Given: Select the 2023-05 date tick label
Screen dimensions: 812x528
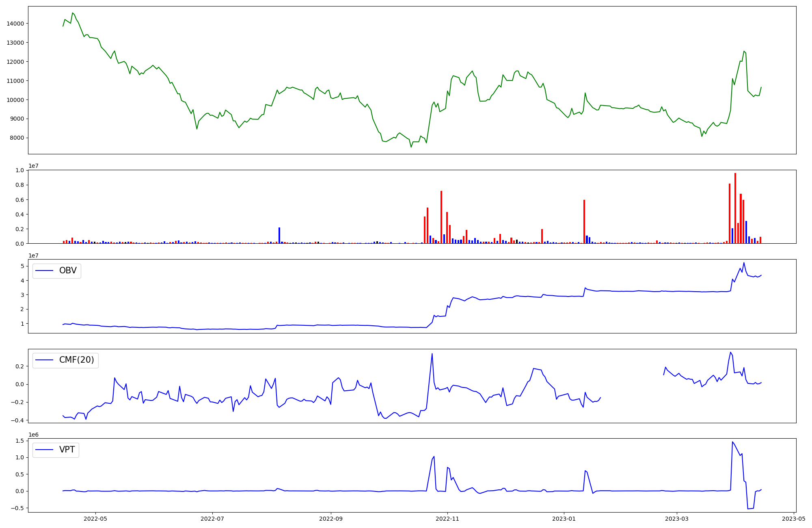Looking at the screenshot, I should (793, 519).
